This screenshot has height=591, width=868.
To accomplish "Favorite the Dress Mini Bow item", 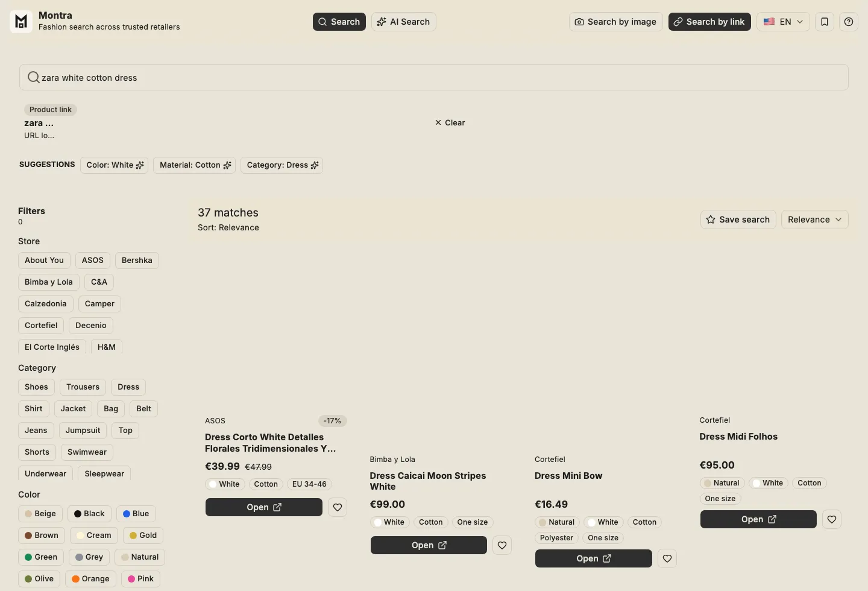I will pos(667,558).
